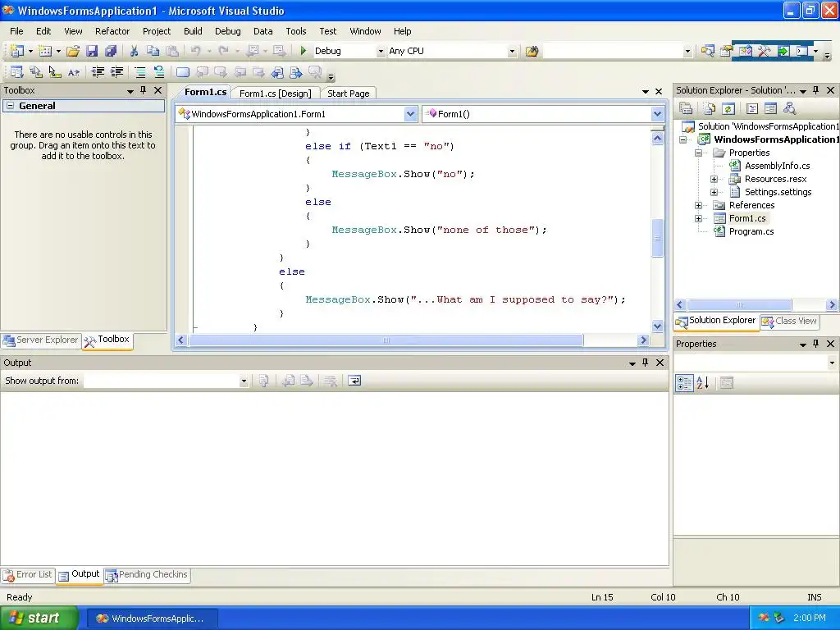This screenshot has width=840, height=630.
Task: Expand the Resources.resx node
Action: pos(714,179)
